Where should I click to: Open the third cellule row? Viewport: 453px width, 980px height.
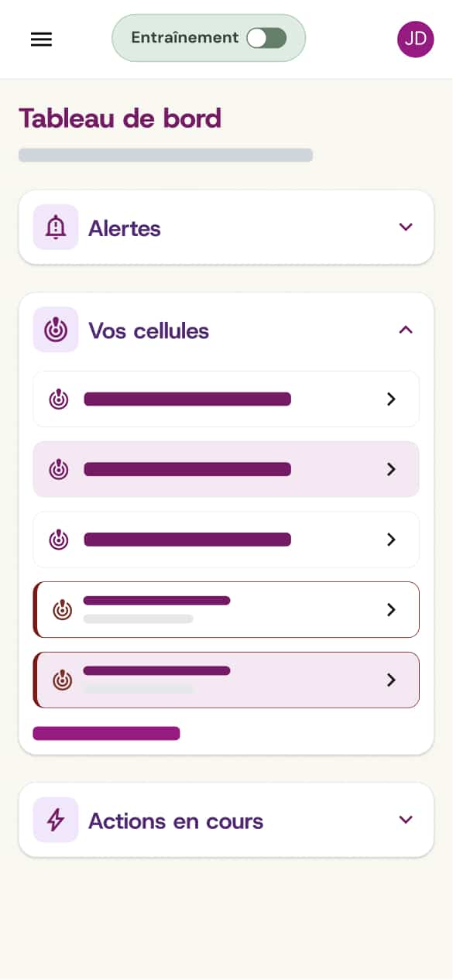(x=226, y=540)
